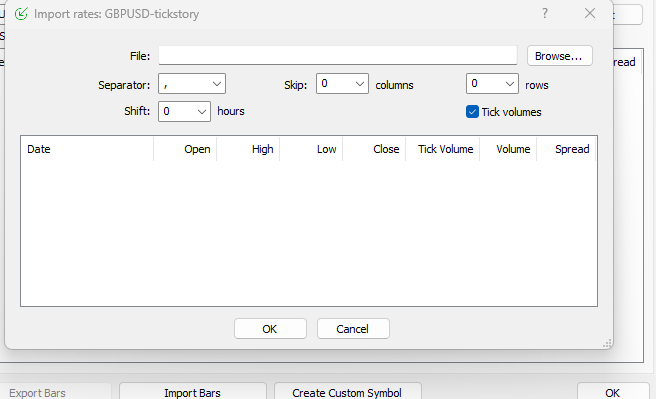The height and width of the screenshot is (399, 656).
Task: Click the Low column header
Action: (311, 149)
